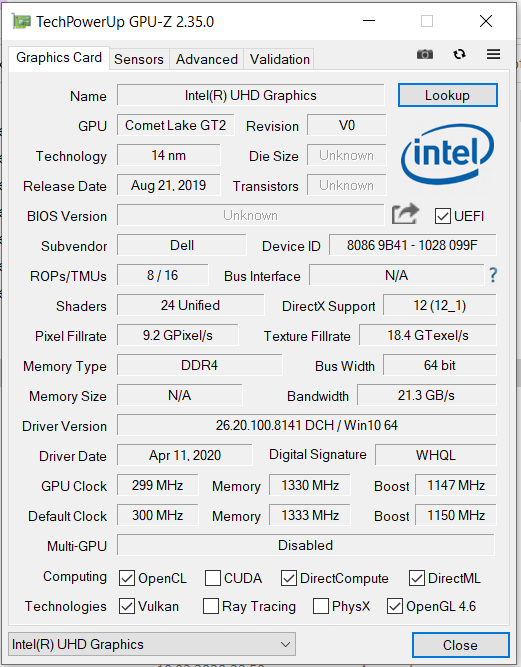Click the Lookup button

coord(447,95)
